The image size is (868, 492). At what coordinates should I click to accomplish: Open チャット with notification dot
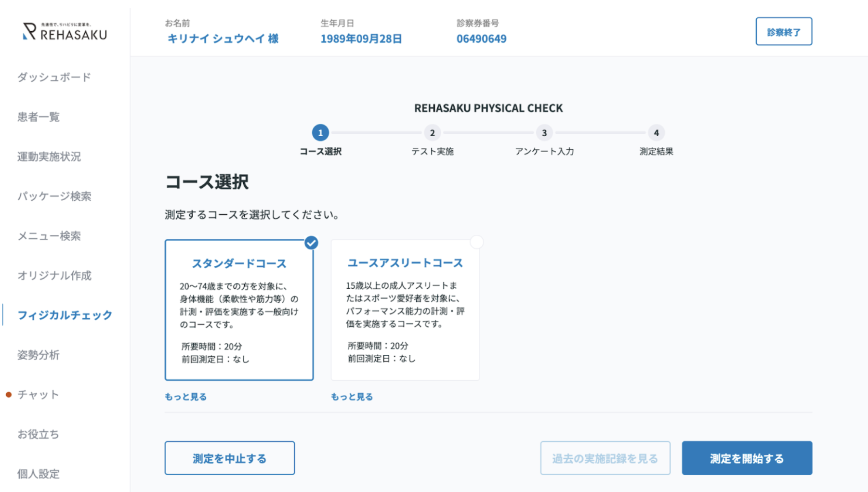[x=38, y=395]
